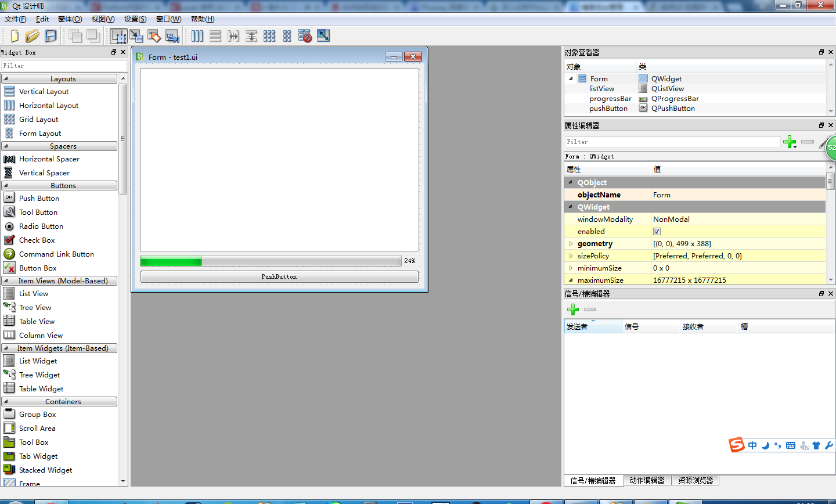
Task: Add a new signal/slot connection plus icon
Action: [573, 309]
